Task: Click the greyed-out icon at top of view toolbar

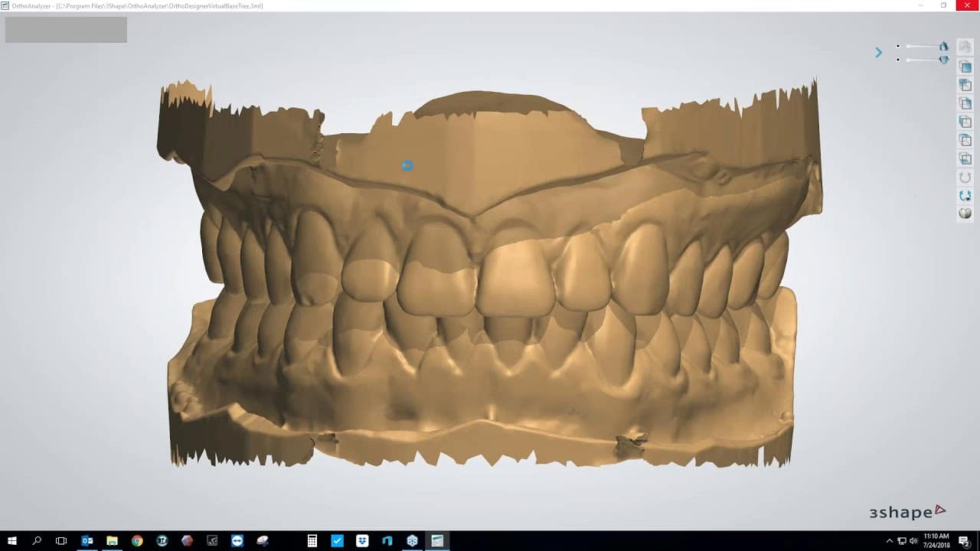Action: (x=965, y=47)
